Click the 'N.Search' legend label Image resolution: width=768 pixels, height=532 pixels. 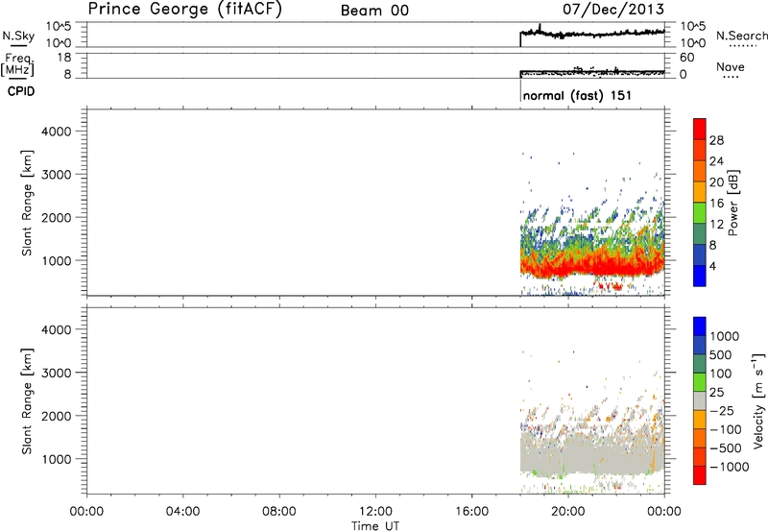pos(742,36)
